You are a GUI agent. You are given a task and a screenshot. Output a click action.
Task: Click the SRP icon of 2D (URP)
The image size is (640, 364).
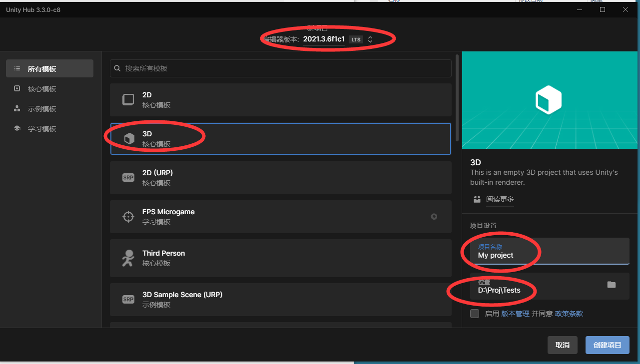[128, 177]
